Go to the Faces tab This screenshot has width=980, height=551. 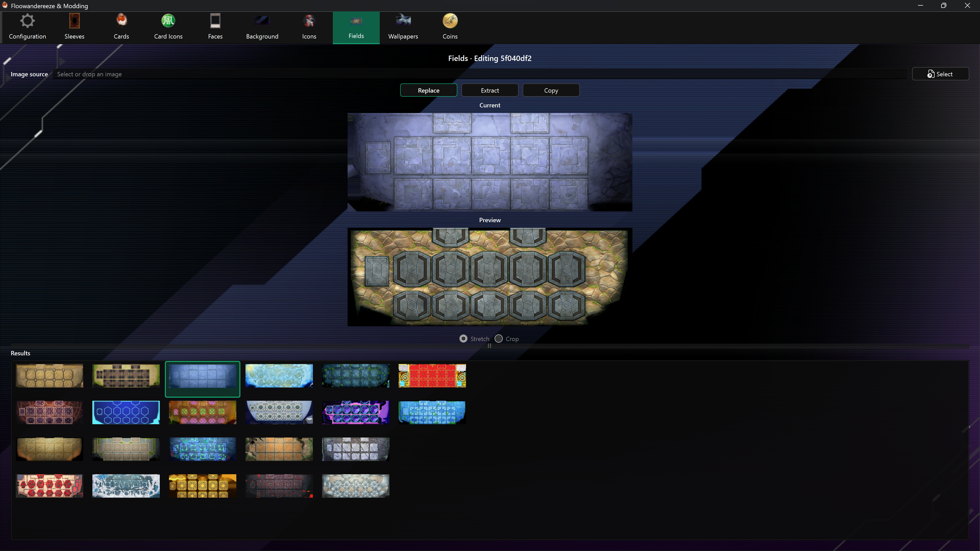[x=215, y=27]
